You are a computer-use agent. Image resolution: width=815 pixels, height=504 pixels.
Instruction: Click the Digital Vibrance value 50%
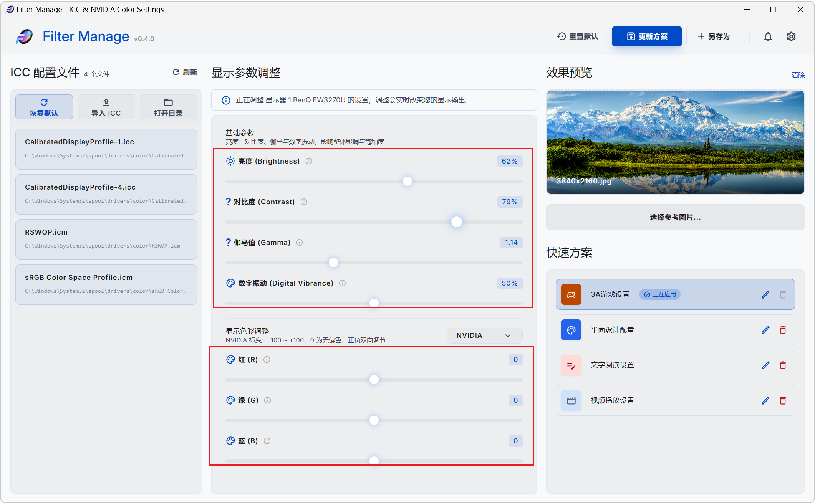509,283
